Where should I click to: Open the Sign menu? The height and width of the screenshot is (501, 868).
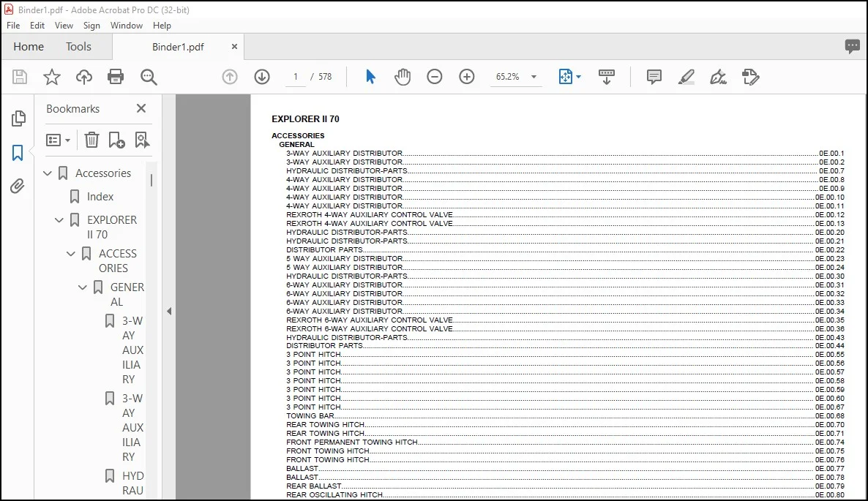tap(91, 26)
